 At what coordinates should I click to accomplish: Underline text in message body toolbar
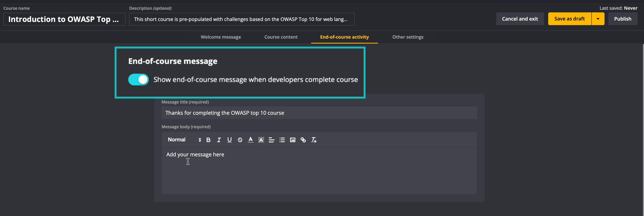pyautogui.click(x=229, y=140)
